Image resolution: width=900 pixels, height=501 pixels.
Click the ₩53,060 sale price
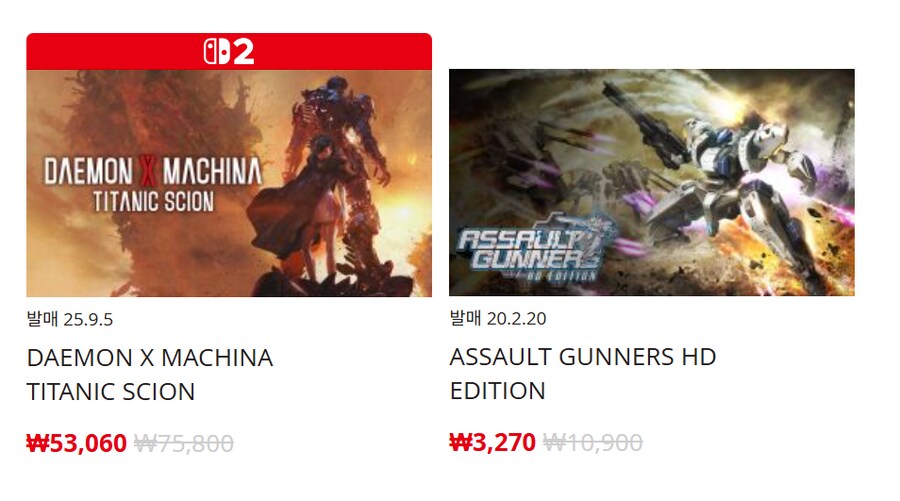(76, 443)
